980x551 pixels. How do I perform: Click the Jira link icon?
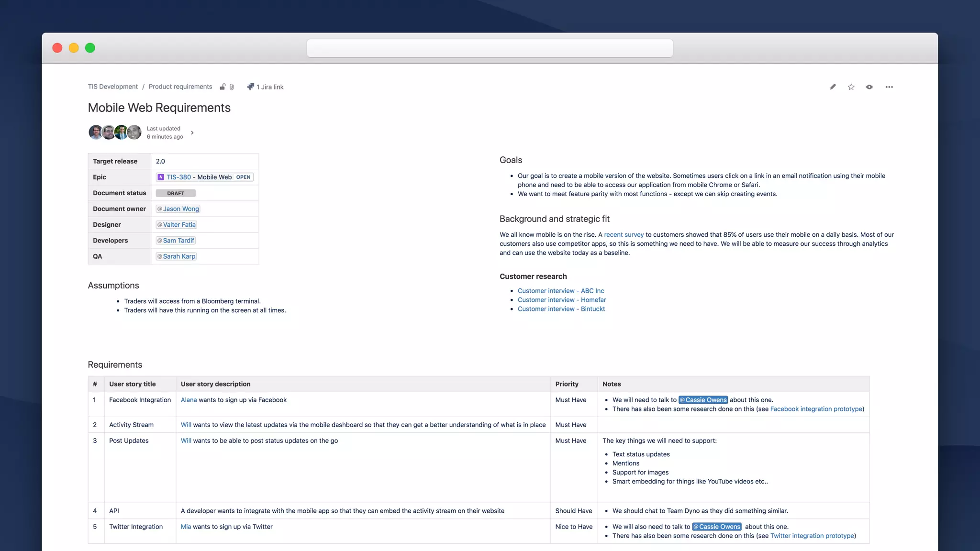pos(250,87)
